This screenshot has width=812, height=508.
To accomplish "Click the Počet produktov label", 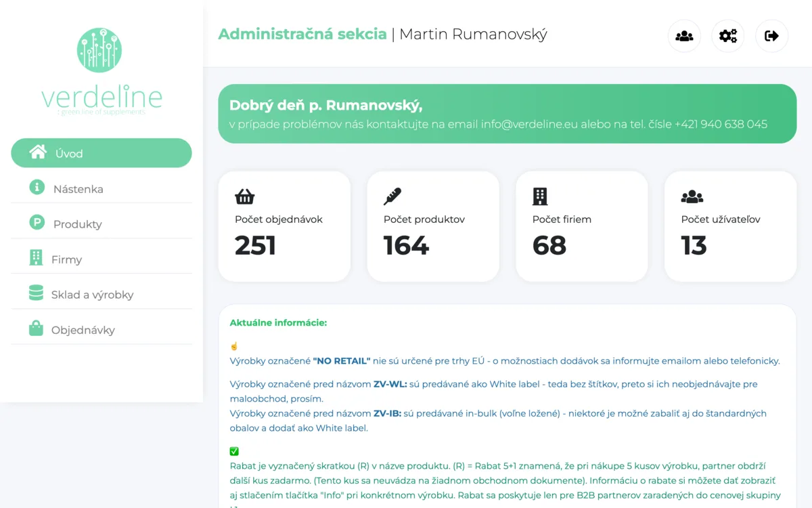I will (424, 219).
